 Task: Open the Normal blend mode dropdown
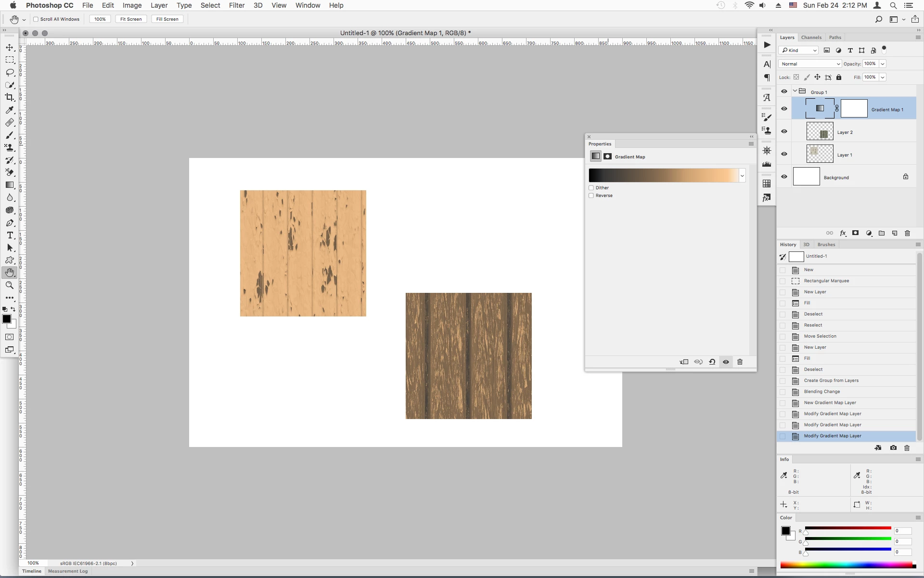pos(810,64)
